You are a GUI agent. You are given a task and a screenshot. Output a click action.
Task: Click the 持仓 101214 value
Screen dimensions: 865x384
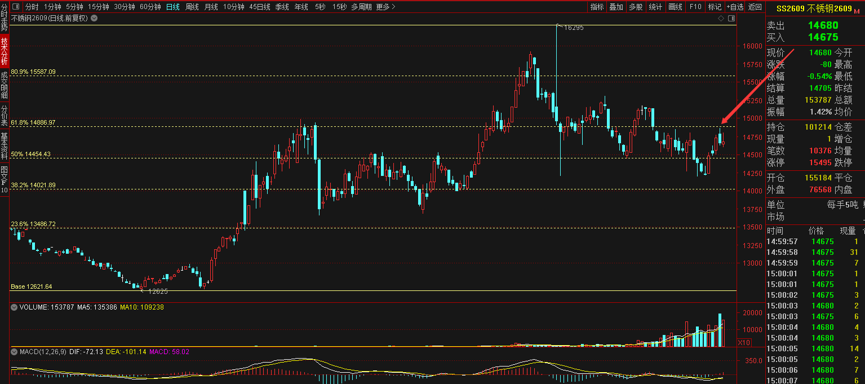coord(819,127)
